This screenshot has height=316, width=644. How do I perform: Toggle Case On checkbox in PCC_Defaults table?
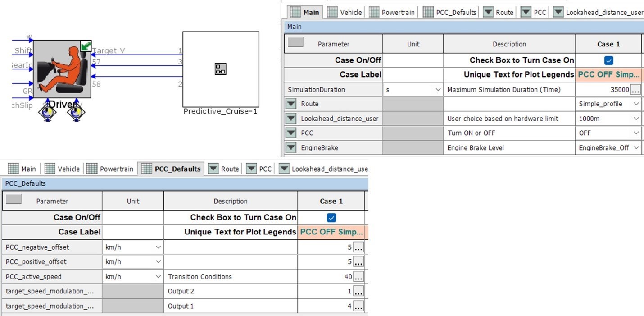click(331, 218)
